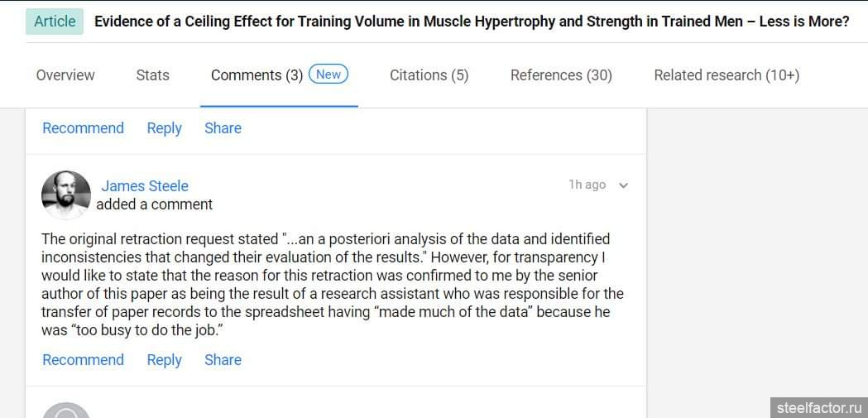Viewport: 868px width, 418px height.
Task: Click Share on the comment above James Steele's
Action: click(x=223, y=128)
